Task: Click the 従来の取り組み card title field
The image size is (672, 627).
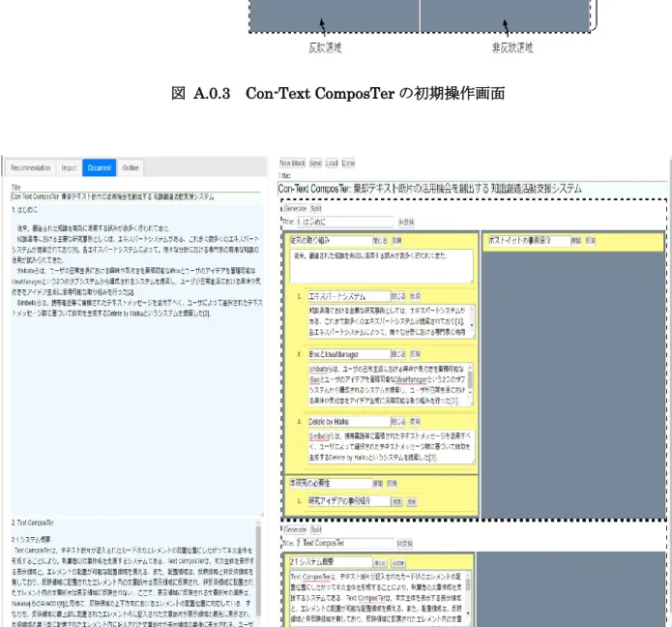Action: [331, 241]
